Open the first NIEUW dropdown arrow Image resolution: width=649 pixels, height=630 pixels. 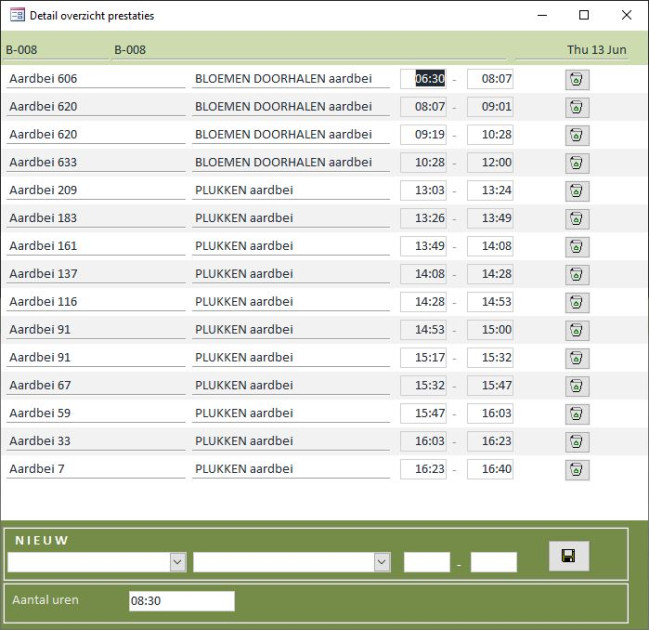pos(178,562)
